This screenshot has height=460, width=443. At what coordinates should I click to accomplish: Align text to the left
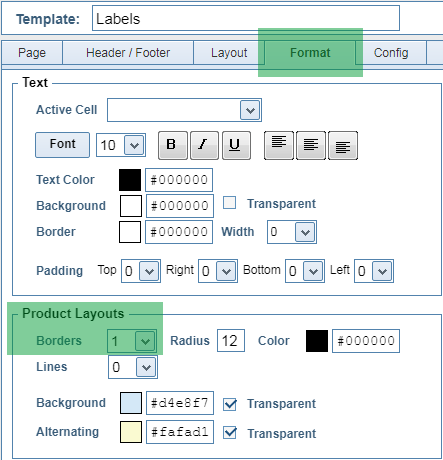click(279, 145)
